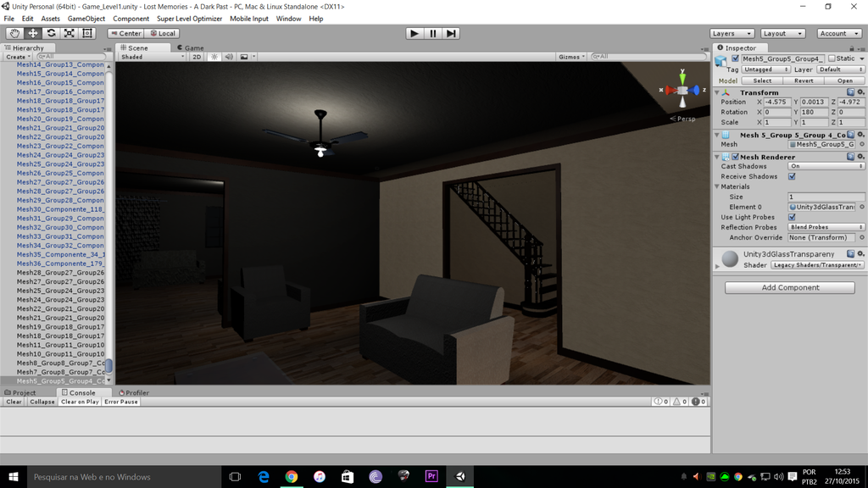Click Hierarchy vertical scrollbar
This screenshot has width=868, height=488.
[109, 366]
